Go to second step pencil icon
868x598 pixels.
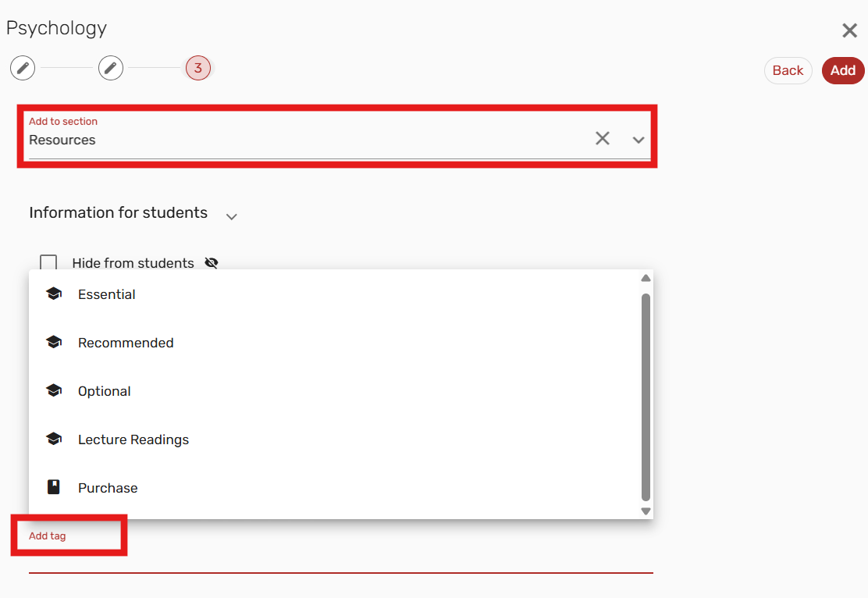tap(111, 68)
